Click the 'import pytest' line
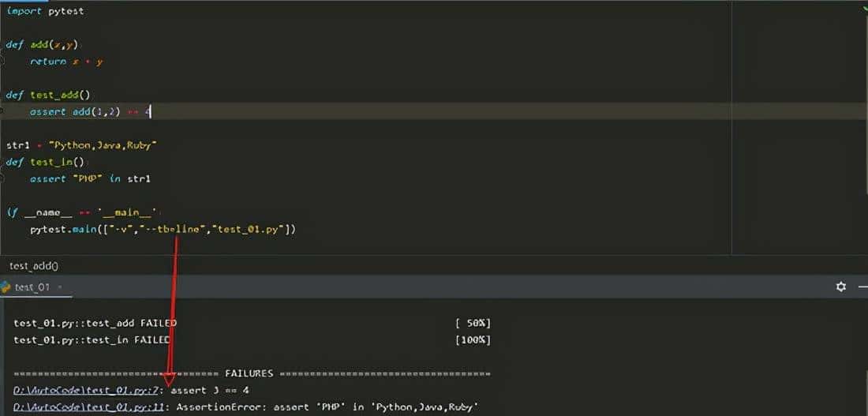The width and height of the screenshot is (868, 416). [46, 11]
